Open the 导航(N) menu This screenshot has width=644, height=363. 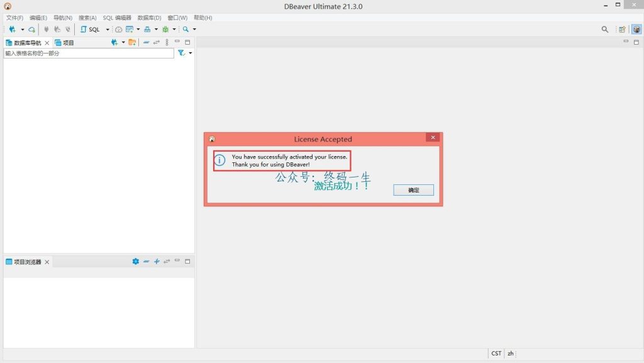point(63,18)
